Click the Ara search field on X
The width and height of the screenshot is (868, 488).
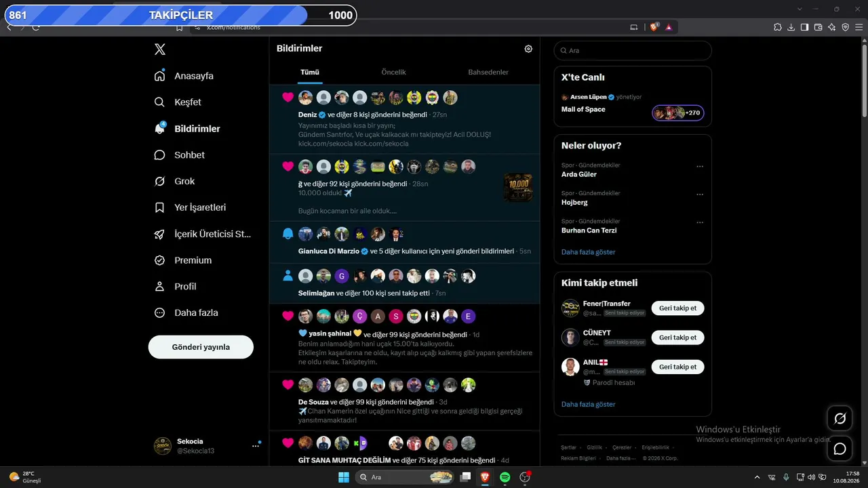point(633,51)
